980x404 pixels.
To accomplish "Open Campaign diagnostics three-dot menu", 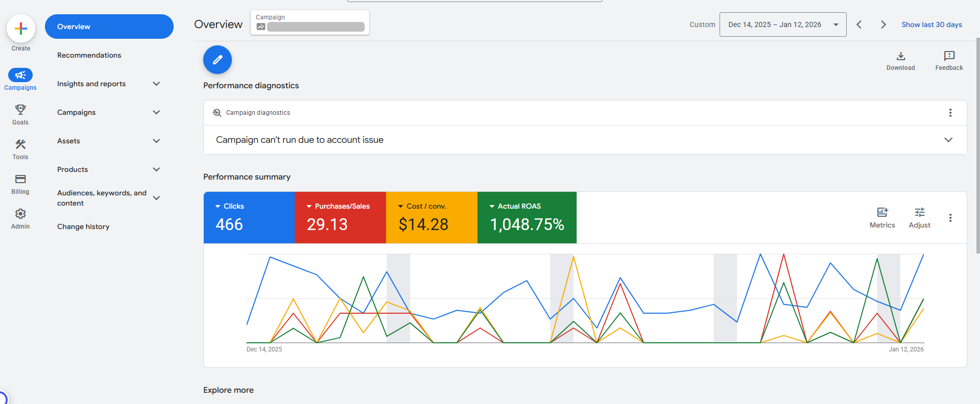I will 950,113.
